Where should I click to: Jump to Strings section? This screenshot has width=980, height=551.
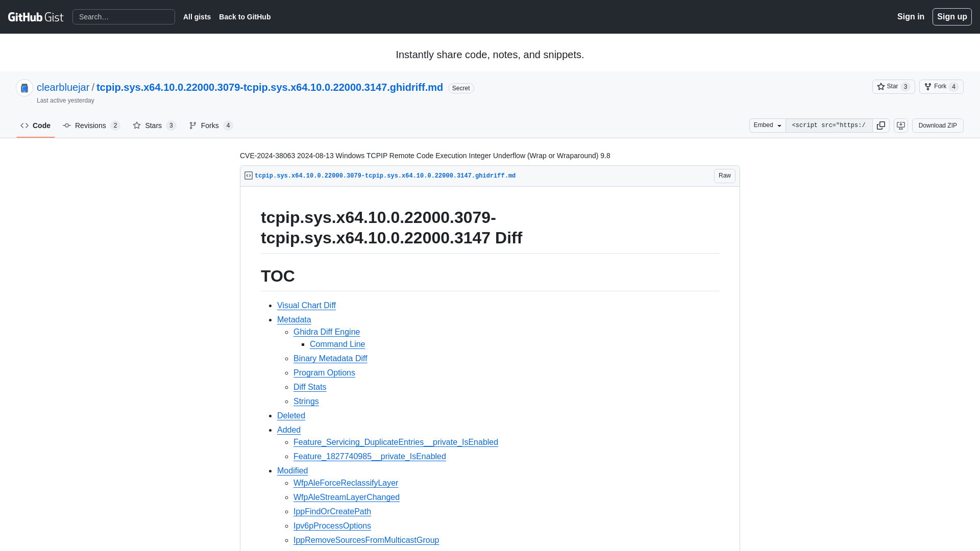[x=306, y=401]
